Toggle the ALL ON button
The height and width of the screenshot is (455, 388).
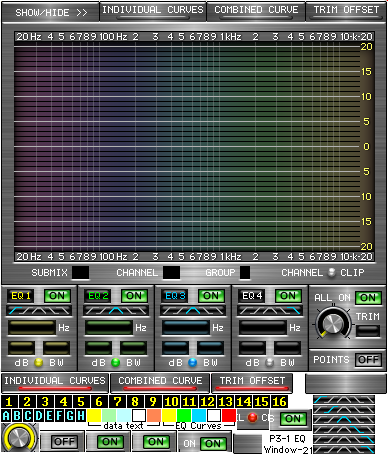point(368,298)
